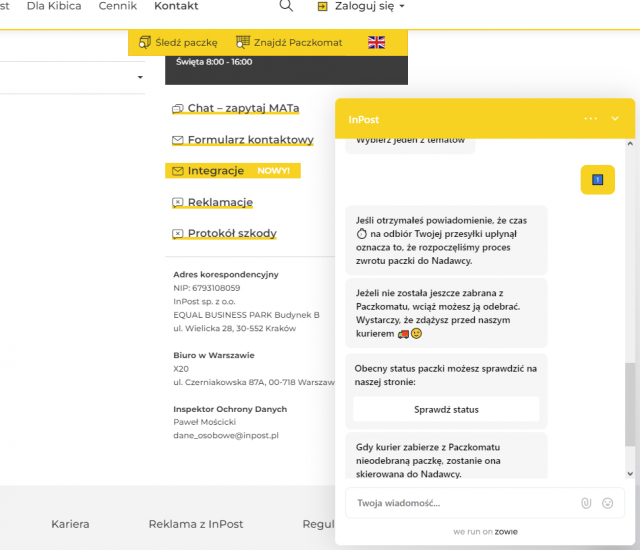Open the Znajdź Paczkomat link
This screenshot has height=550, width=640.
tap(298, 42)
